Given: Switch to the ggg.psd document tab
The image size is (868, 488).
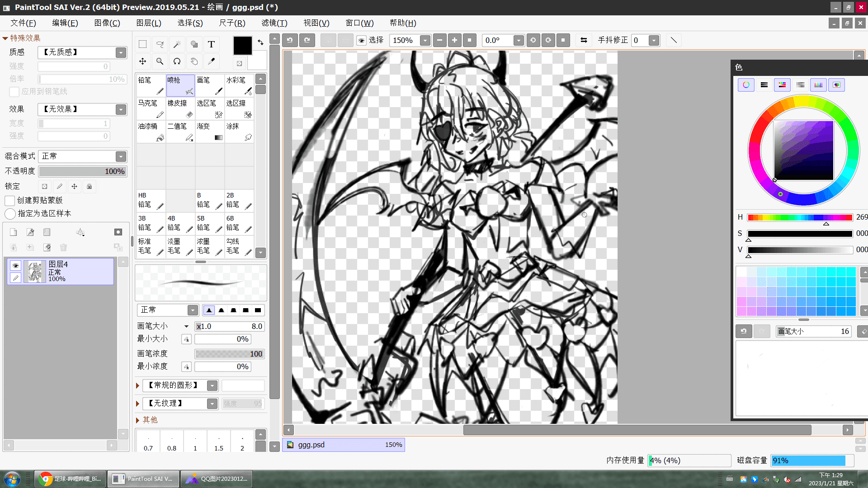Looking at the screenshot, I should [344, 445].
